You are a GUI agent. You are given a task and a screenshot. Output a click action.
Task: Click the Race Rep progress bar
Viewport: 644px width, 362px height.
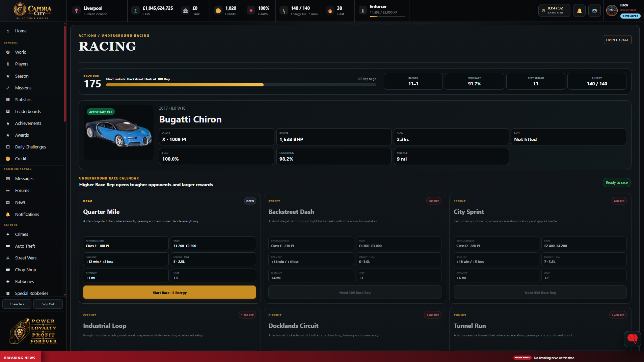[x=241, y=85]
